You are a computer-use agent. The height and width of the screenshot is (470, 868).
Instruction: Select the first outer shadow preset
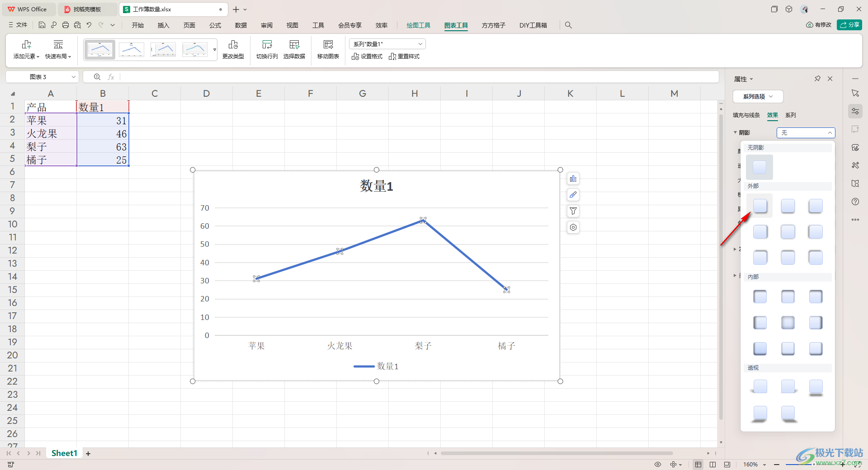[760, 206]
